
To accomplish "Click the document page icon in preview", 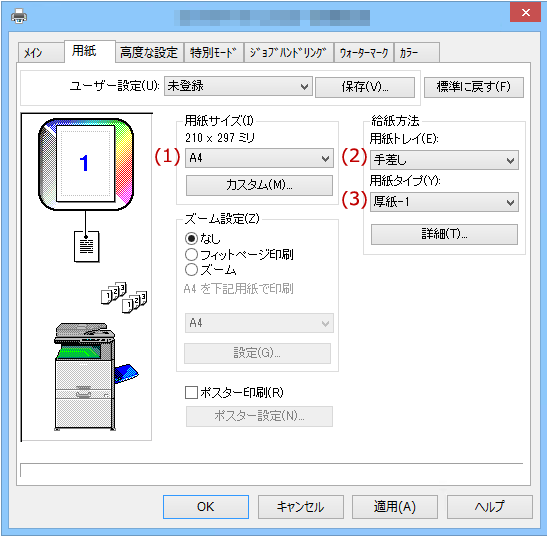I will tap(87, 246).
